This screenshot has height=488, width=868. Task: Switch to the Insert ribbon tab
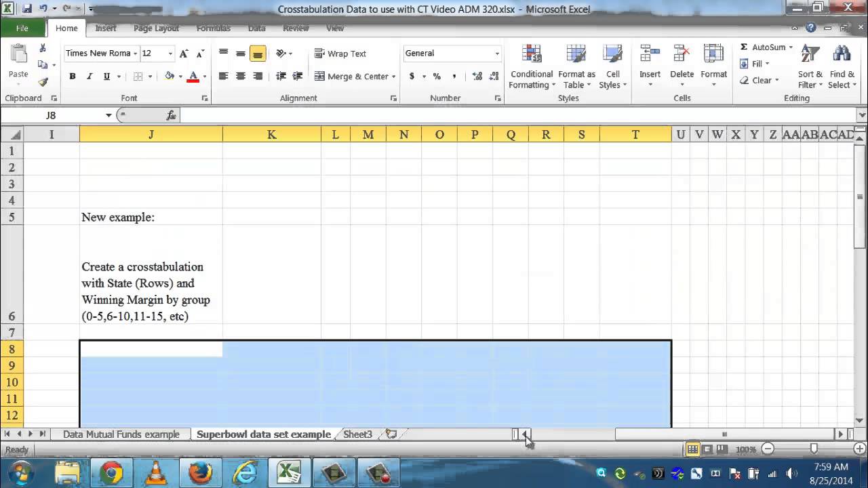(106, 28)
